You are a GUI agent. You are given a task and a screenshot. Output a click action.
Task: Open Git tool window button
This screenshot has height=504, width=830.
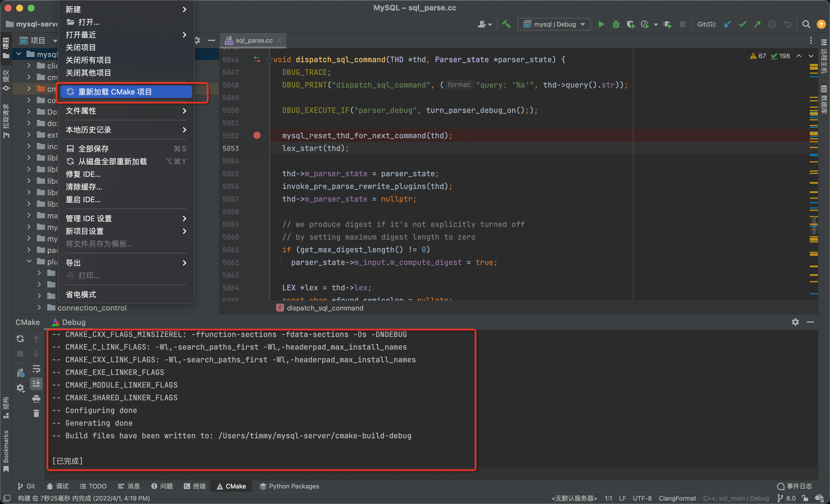tap(26, 486)
